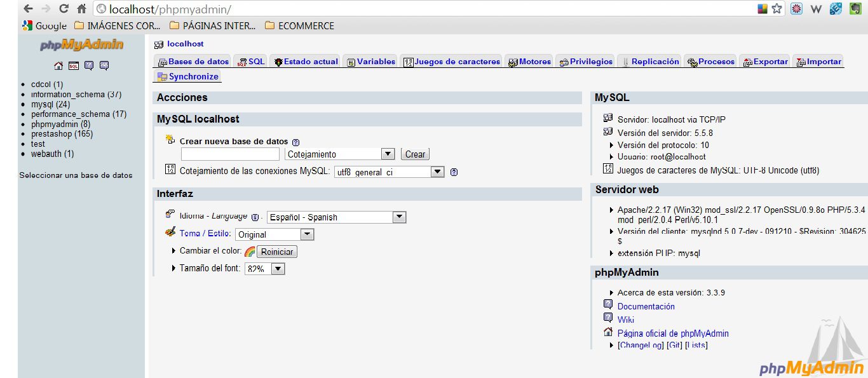The width and height of the screenshot is (868, 378).
Task: Go back with the browser back arrow
Action: (28, 9)
